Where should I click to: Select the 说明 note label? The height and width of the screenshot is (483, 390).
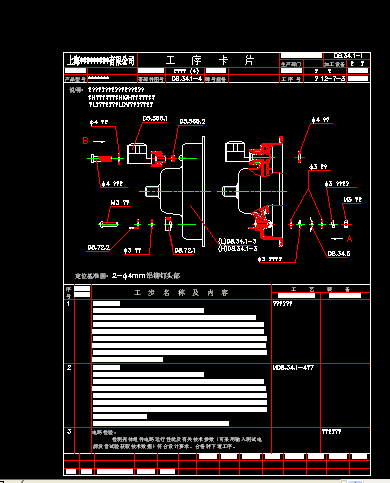point(75,90)
